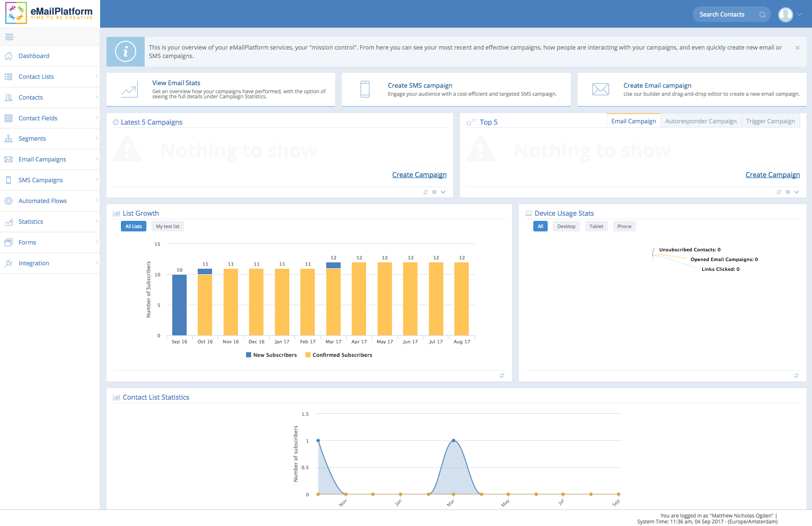Switch to the Autoresponder Campaign tab

[700, 121]
